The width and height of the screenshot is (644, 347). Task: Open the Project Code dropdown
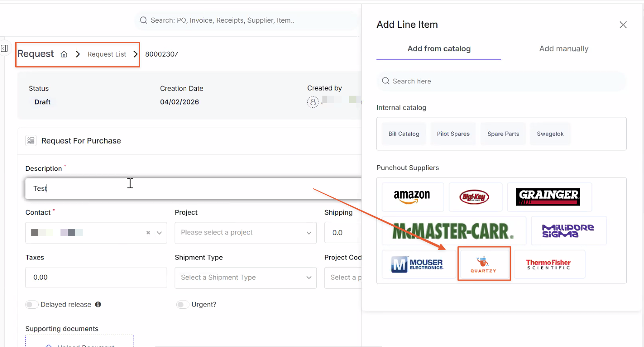click(x=343, y=277)
